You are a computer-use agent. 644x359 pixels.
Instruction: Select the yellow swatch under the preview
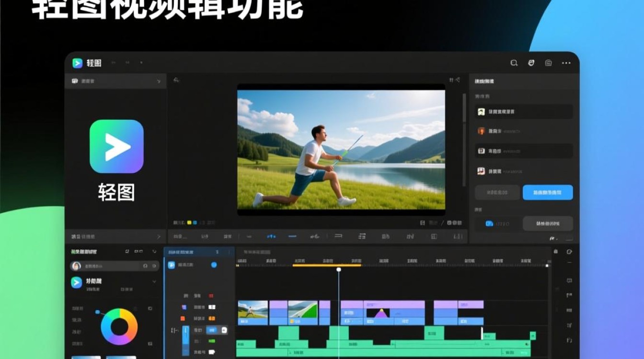point(189,223)
